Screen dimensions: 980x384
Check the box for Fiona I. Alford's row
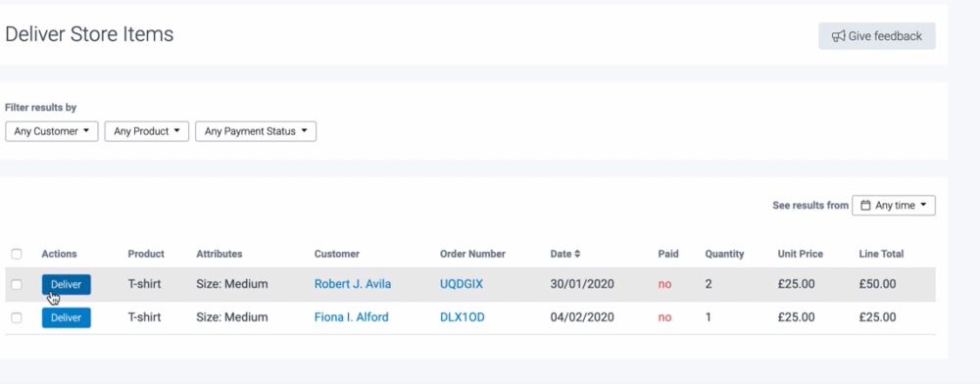pos(17,317)
